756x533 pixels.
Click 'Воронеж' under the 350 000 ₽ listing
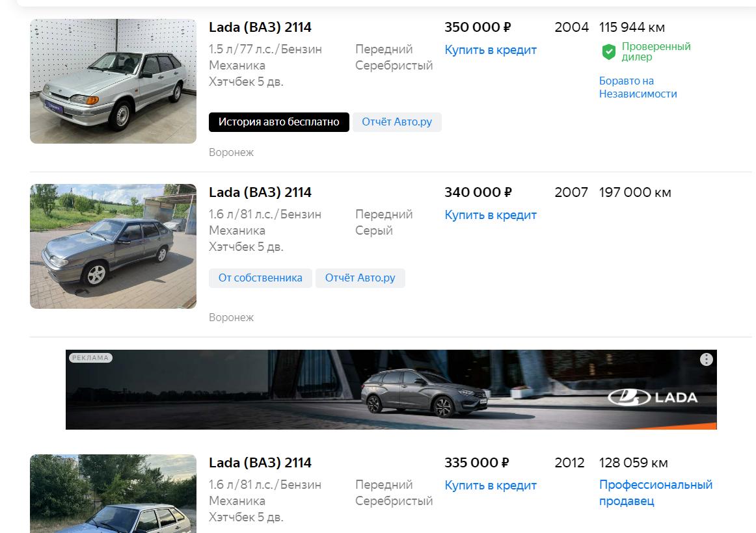(x=231, y=153)
